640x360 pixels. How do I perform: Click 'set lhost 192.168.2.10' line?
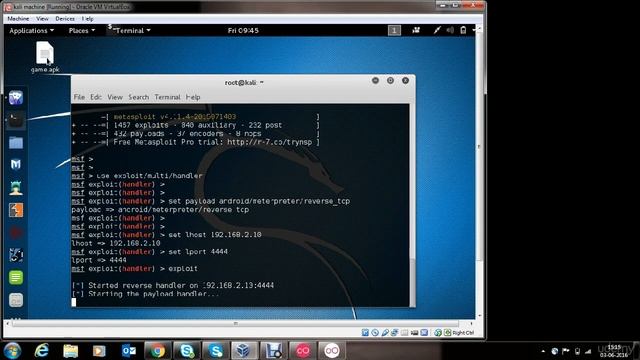[215, 235]
